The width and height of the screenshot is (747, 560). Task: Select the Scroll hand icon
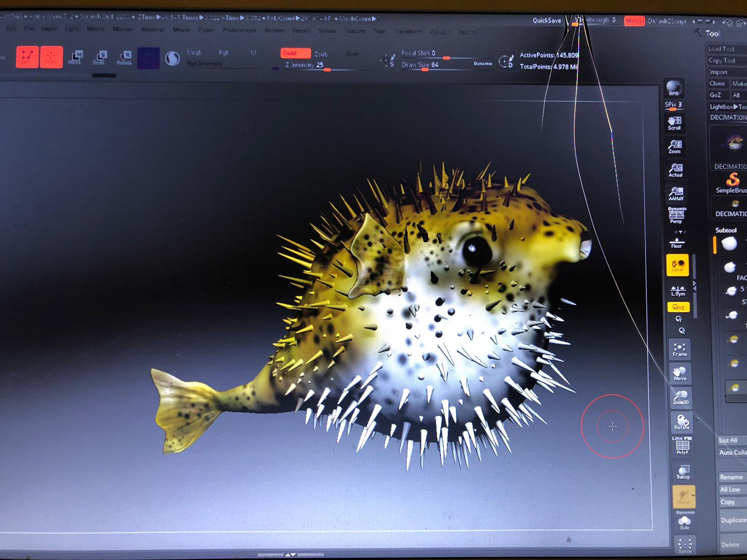coord(674,123)
